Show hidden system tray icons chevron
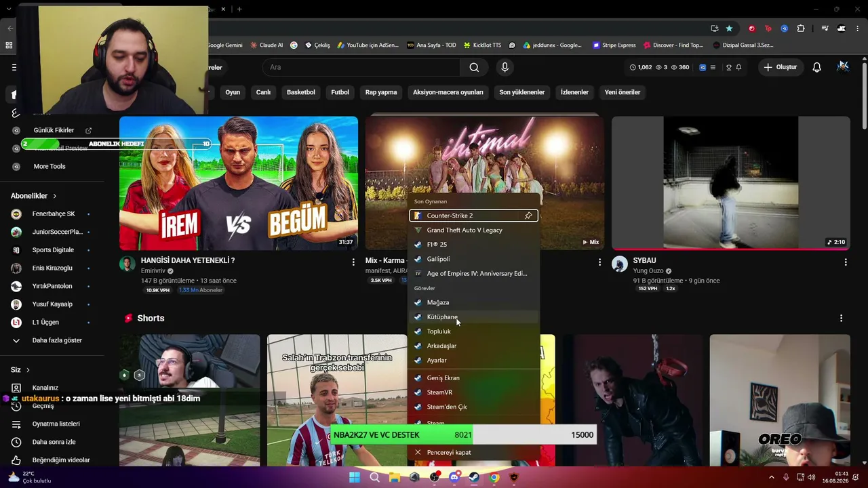Viewport: 868px width, 488px height. tap(771, 477)
